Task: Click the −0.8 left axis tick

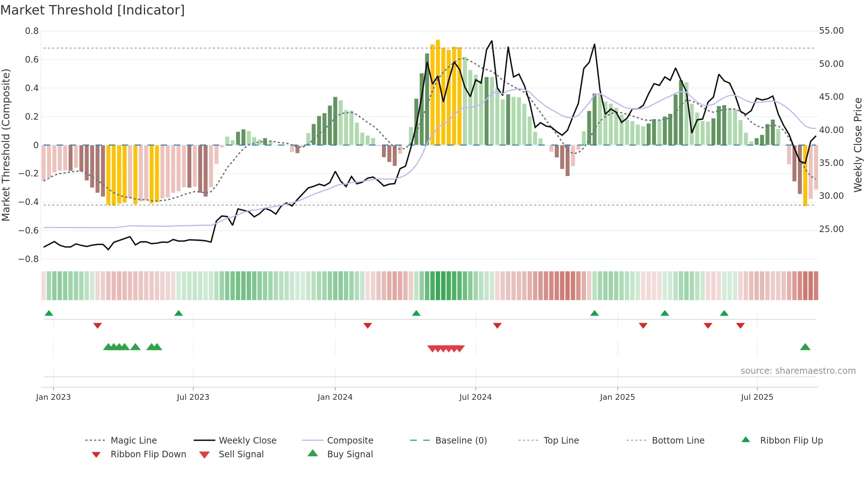Action: [x=29, y=259]
